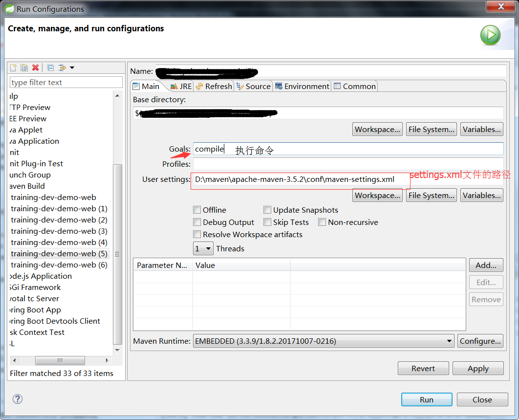Click horizontal scrollbar right arrow
Screen dimensions: 519x420
[107, 360]
